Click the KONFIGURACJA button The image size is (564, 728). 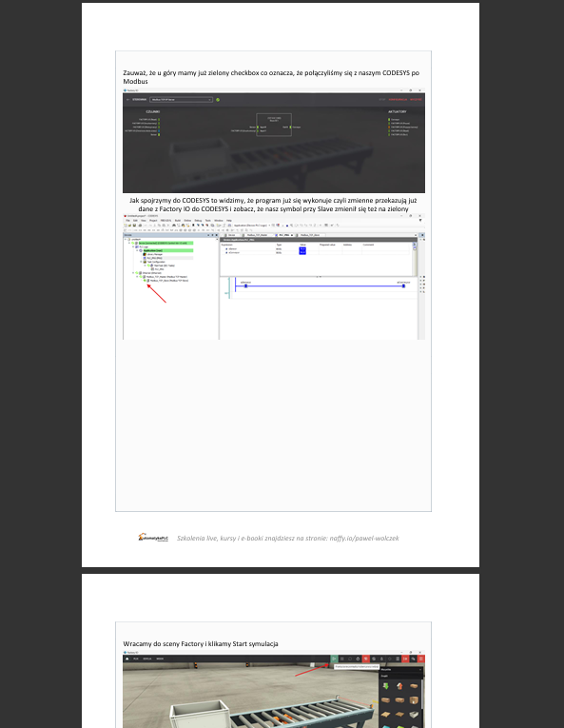[398, 99]
